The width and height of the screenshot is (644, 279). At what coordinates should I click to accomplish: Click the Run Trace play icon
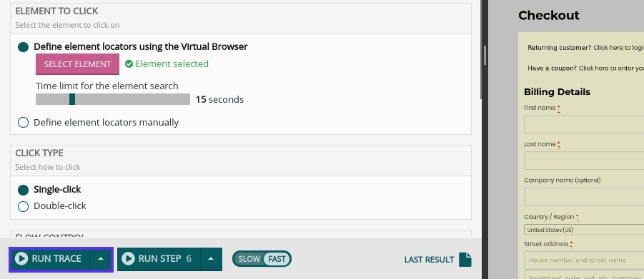click(21, 259)
